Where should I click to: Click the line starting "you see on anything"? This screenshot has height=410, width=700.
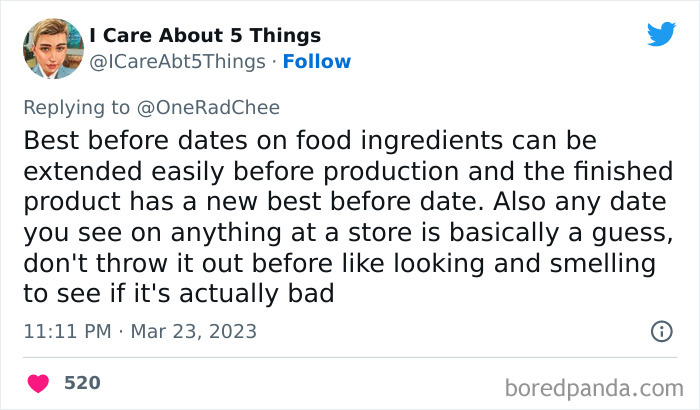click(x=345, y=233)
